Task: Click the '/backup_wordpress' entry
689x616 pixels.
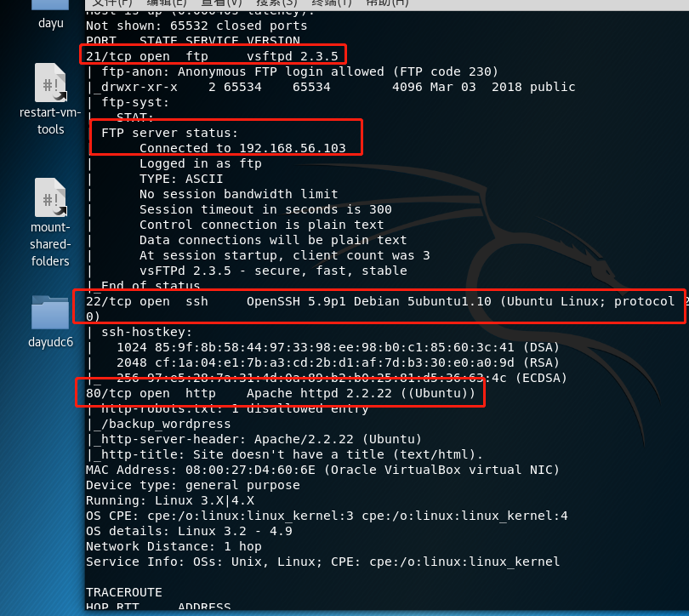Action: (x=166, y=424)
